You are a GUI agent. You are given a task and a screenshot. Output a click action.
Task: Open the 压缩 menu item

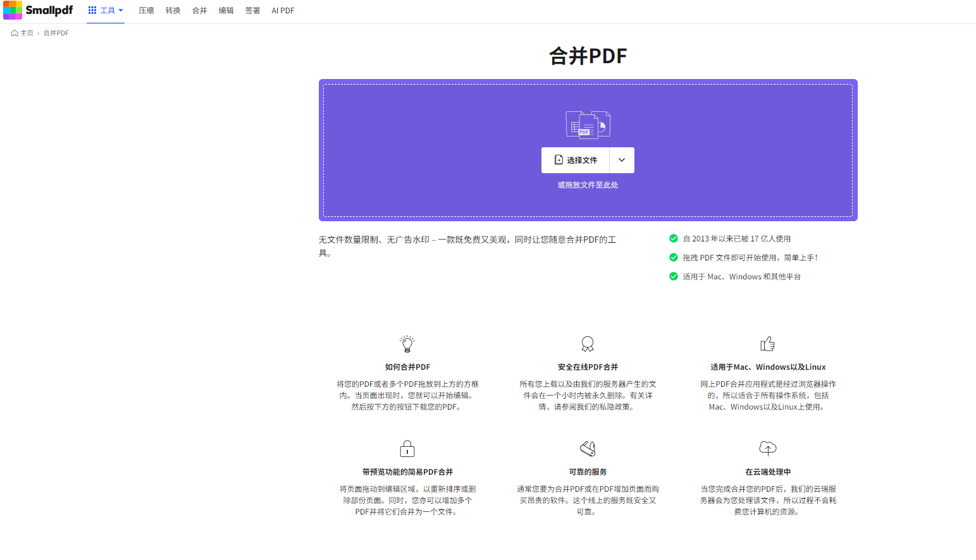pyautogui.click(x=146, y=11)
